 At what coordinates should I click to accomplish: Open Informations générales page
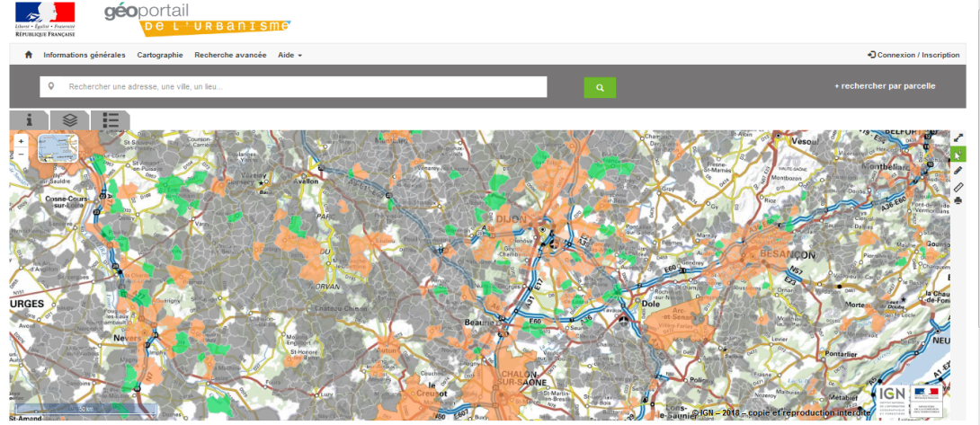coord(85,55)
